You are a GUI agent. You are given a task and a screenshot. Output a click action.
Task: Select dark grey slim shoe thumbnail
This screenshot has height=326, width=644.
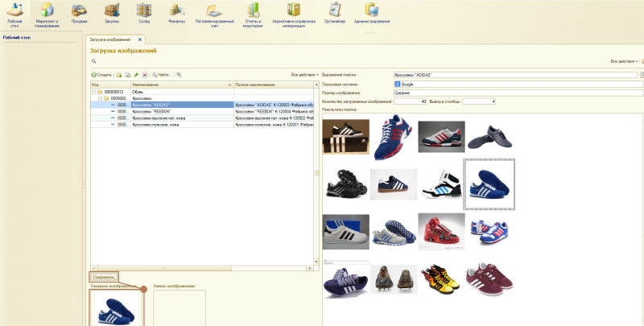click(x=489, y=137)
